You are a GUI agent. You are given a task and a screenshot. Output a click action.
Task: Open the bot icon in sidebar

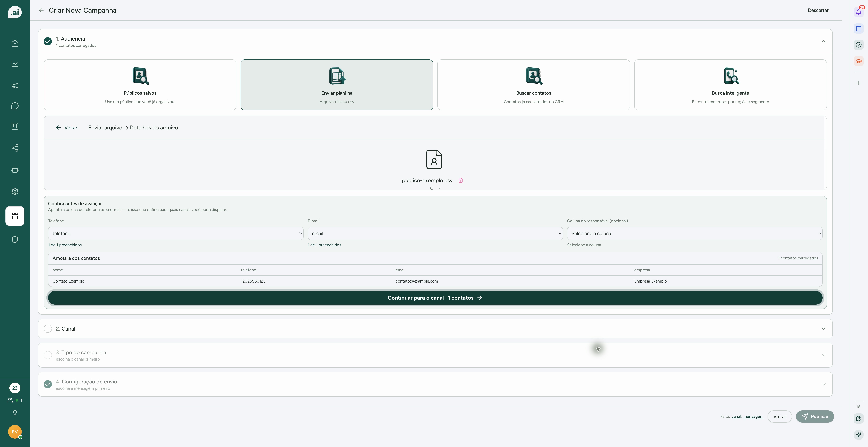(15, 170)
